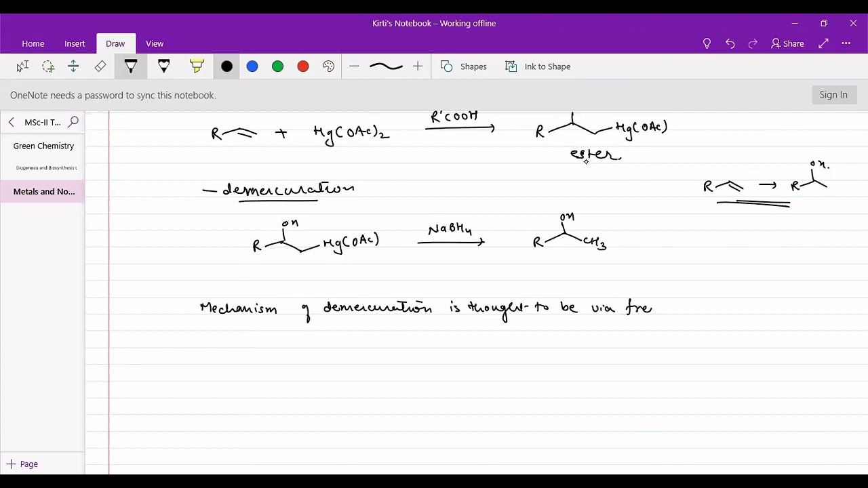Image resolution: width=868 pixels, height=488 pixels.
Task: Open the more options ellipsis menu
Action: click(846, 43)
